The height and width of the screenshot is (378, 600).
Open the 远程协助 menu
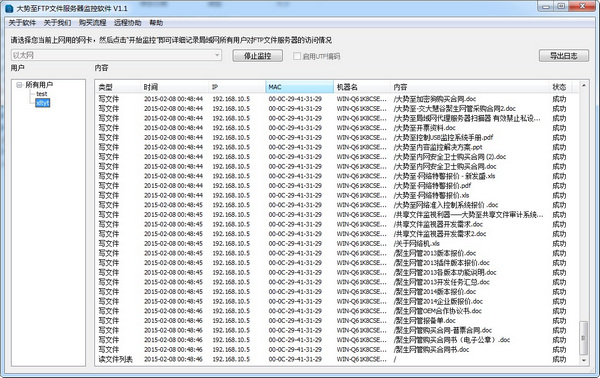pyautogui.click(x=127, y=23)
